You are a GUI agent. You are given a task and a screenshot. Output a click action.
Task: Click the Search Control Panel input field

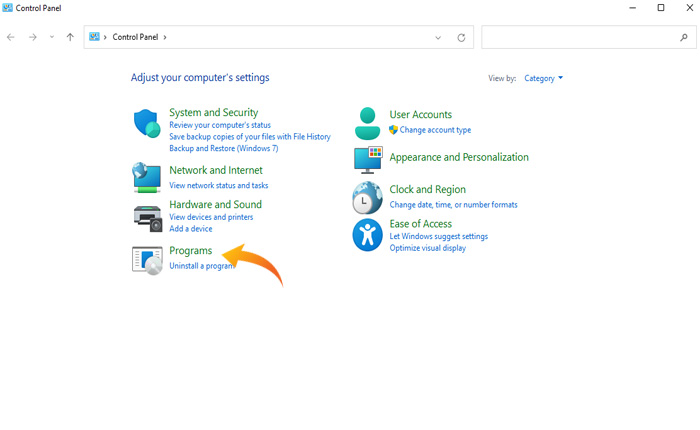pyautogui.click(x=580, y=37)
